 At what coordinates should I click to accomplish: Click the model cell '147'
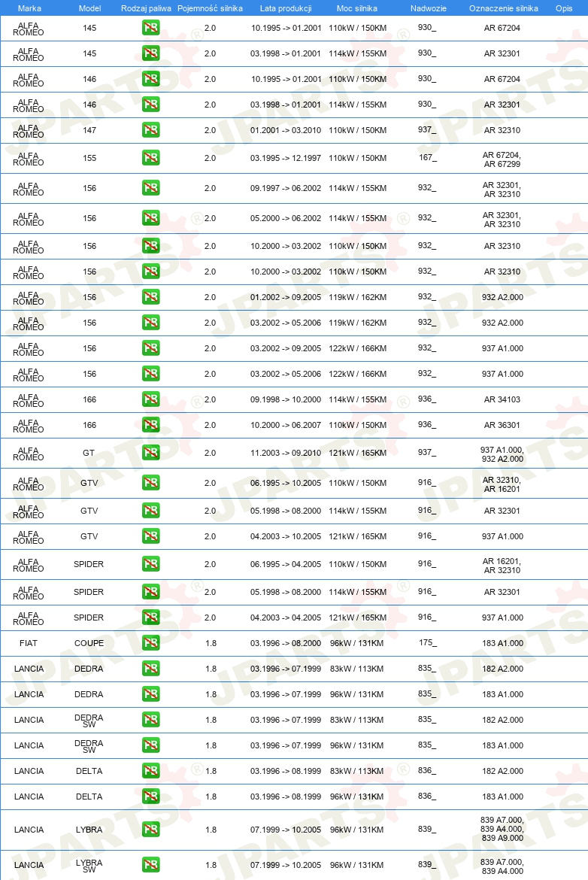(89, 130)
